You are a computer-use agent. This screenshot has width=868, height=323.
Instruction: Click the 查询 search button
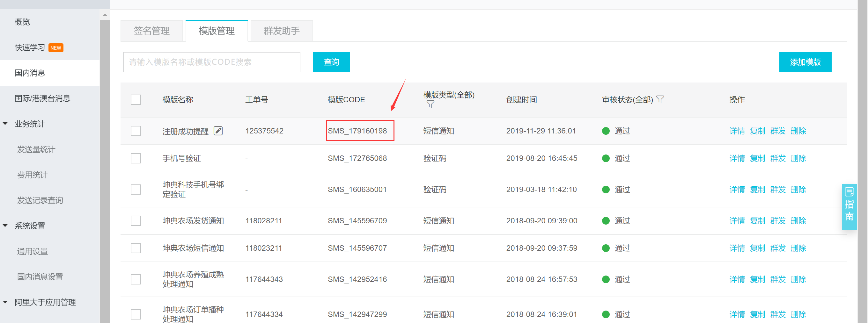[x=331, y=62]
